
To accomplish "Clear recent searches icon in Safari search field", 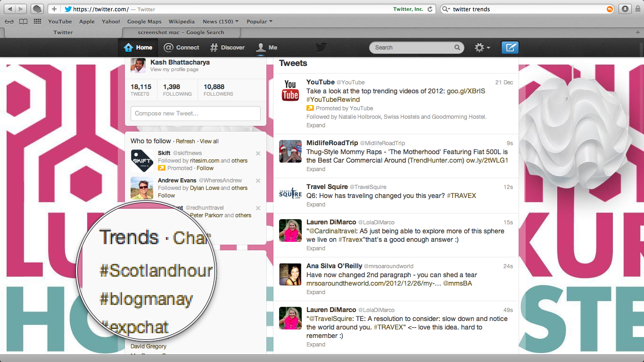I will pos(610,9).
